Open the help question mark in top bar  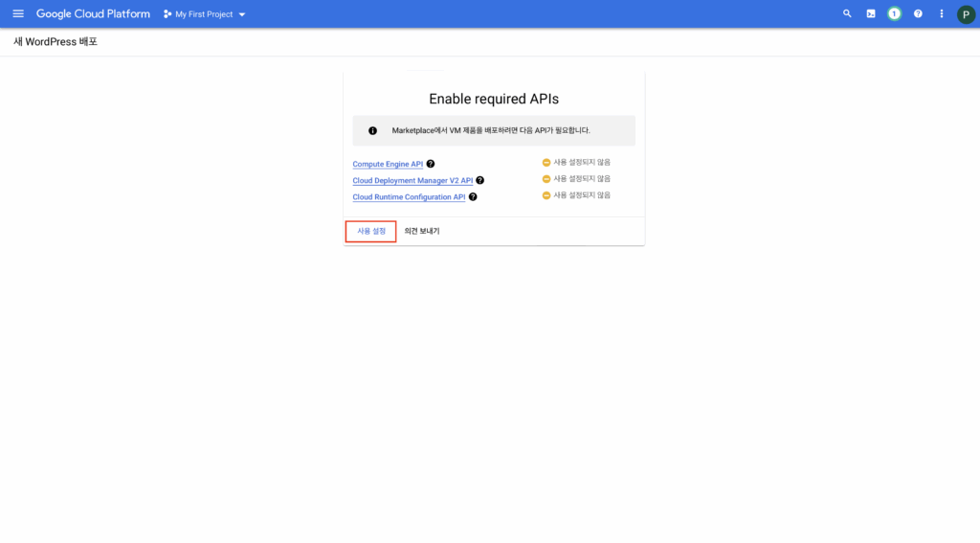(918, 13)
